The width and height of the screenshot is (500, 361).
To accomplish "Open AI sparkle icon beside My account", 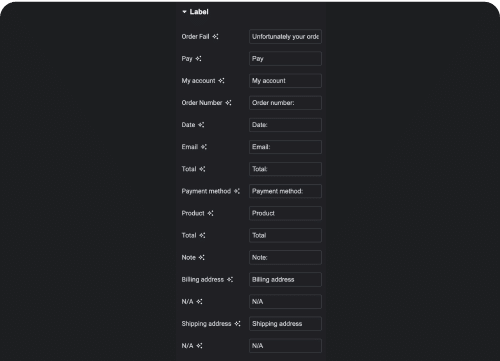I will coord(222,81).
